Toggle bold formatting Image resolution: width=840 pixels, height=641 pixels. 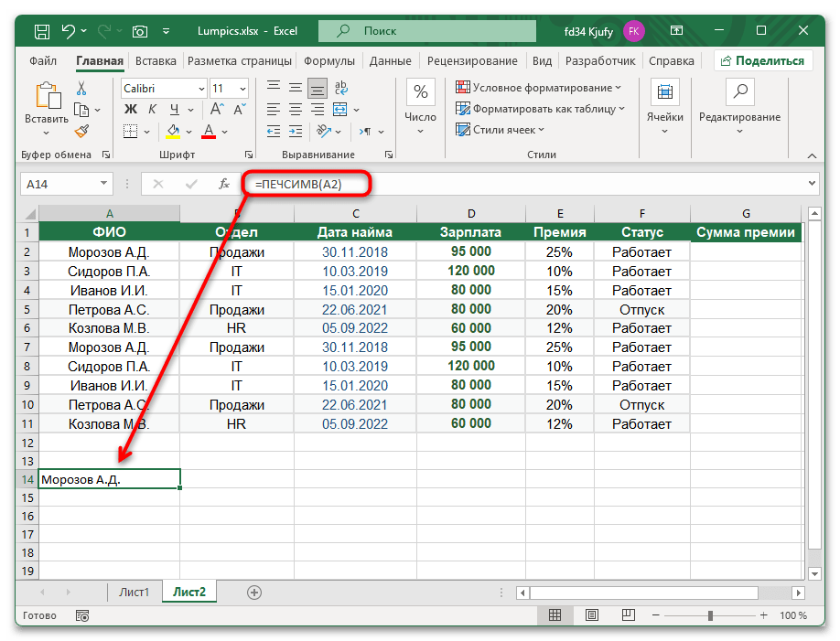click(x=133, y=109)
